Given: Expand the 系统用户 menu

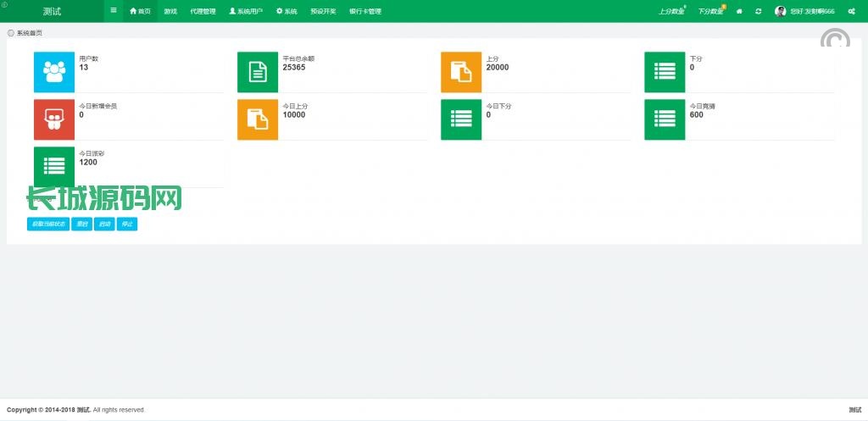Looking at the screenshot, I should click(x=246, y=12).
